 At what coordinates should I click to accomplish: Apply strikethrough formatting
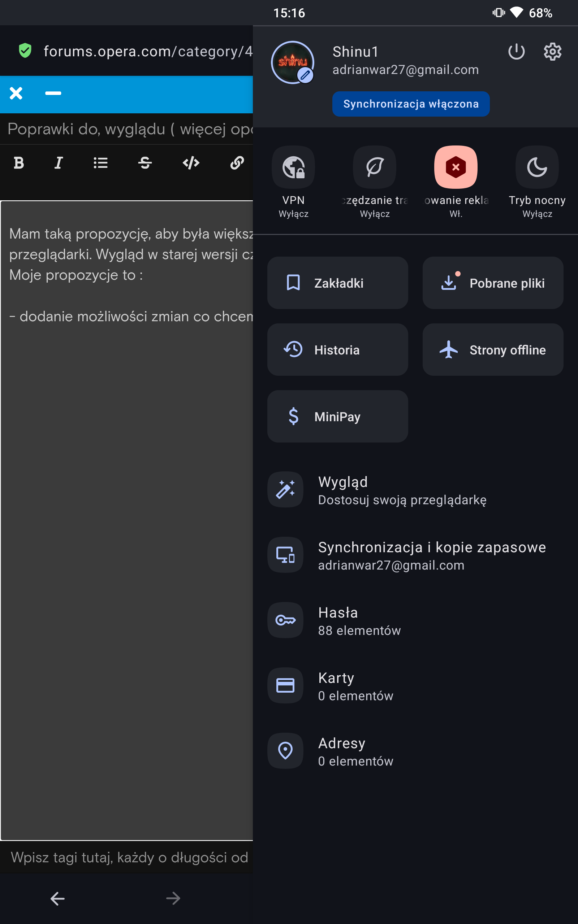(x=145, y=163)
